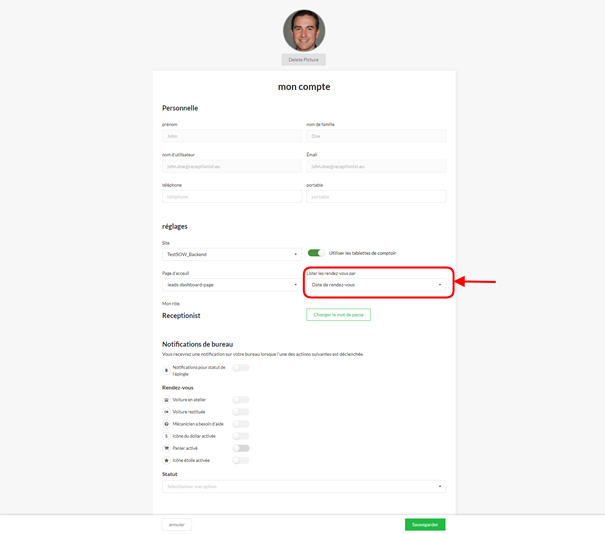Click the dollar sign icon
Screen dimensions: 605x534
tap(166, 436)
